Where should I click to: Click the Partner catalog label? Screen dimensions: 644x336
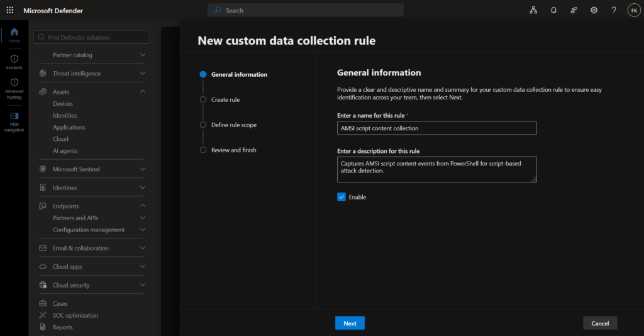(x=72, y=55)
